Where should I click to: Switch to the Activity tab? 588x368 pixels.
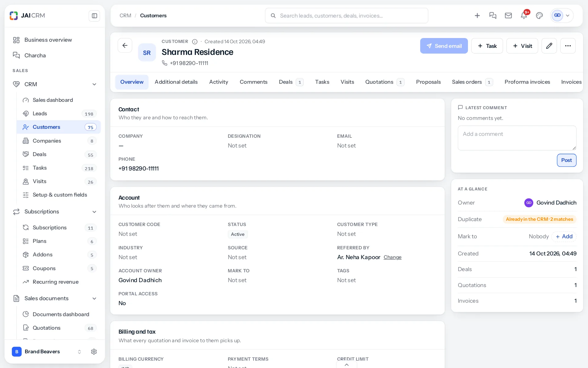point(219,82)
